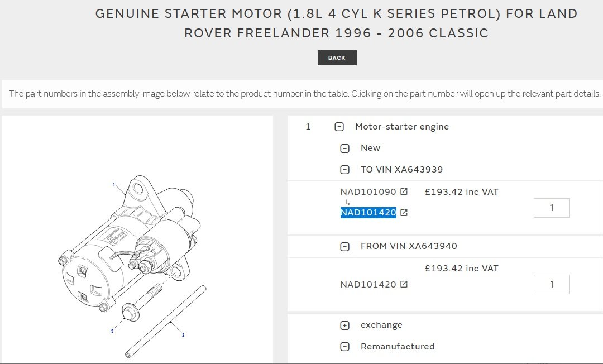This screenshot has height=364, width=603.
Task: Collapse the New section
Action: 345,148
